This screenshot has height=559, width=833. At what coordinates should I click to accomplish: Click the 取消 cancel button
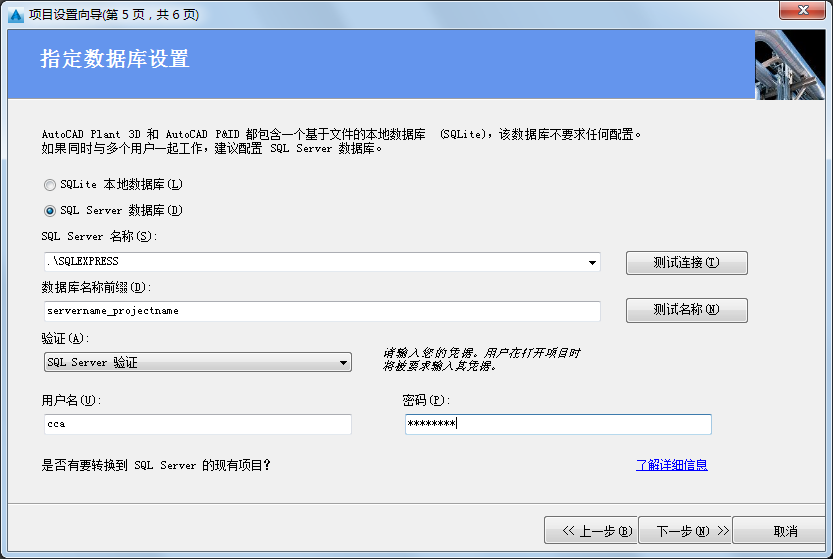click(779, 530)
